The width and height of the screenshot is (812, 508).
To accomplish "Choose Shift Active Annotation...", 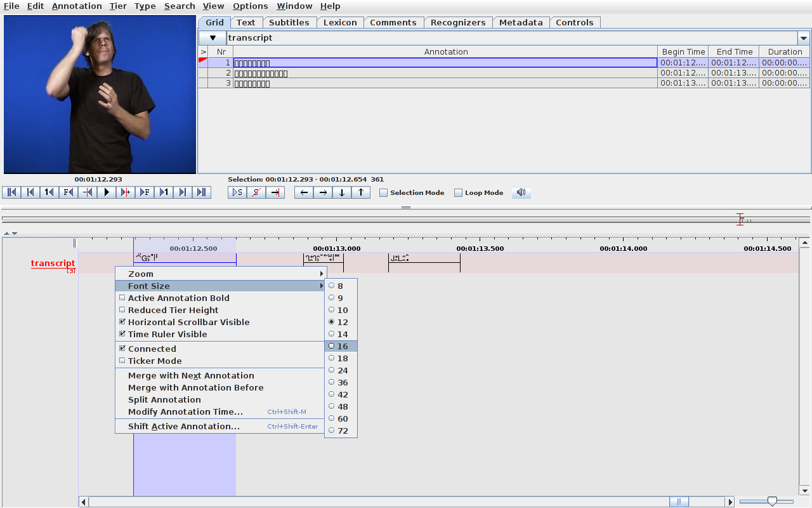I will [x=219, y=427].
